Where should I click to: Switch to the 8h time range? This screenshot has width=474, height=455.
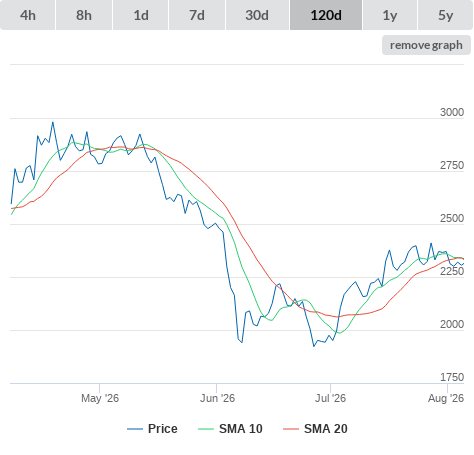tap(84, 15)
